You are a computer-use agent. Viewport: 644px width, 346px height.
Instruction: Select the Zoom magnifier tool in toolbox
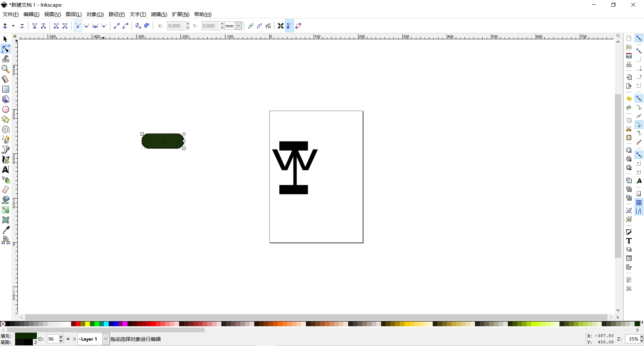[6, 69]
